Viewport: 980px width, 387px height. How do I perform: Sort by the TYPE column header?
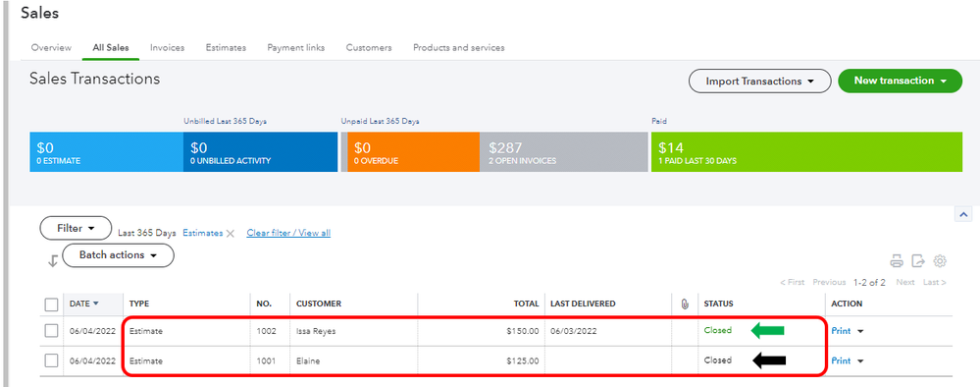(x=139, y=304)
